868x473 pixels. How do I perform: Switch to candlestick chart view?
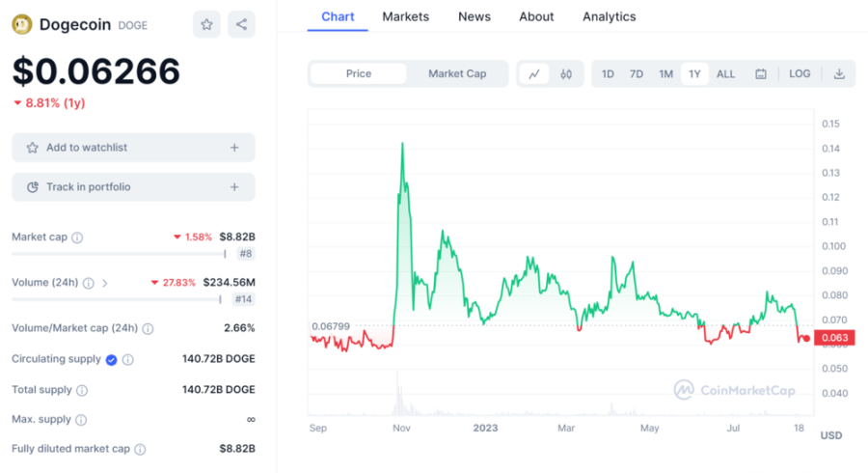pyautogui.click(x=566, y=73)
